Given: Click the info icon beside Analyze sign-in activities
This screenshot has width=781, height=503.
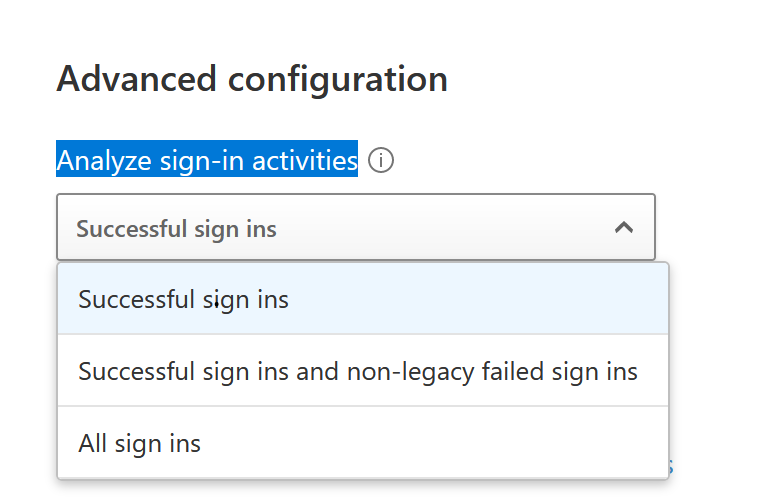Looking at the screenshot, I should click(x=381, y=160).
